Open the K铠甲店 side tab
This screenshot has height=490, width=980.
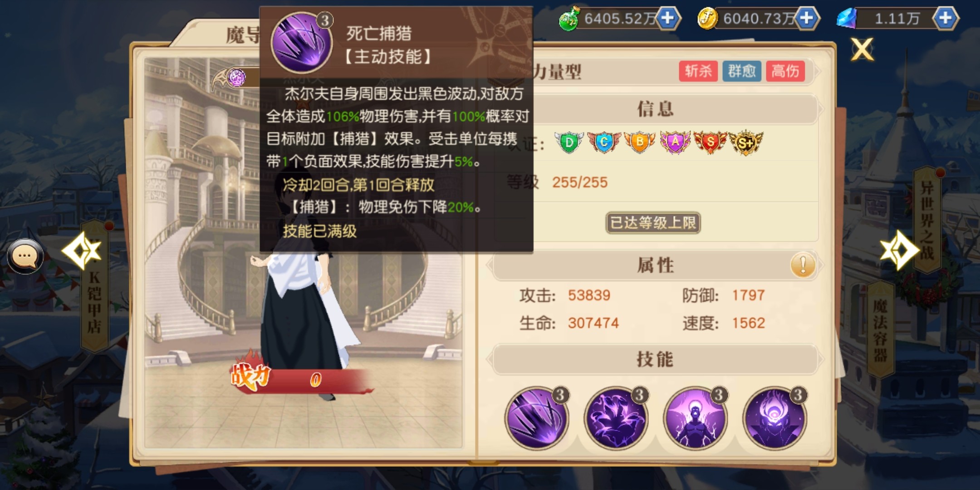click(x=94, y=286)
